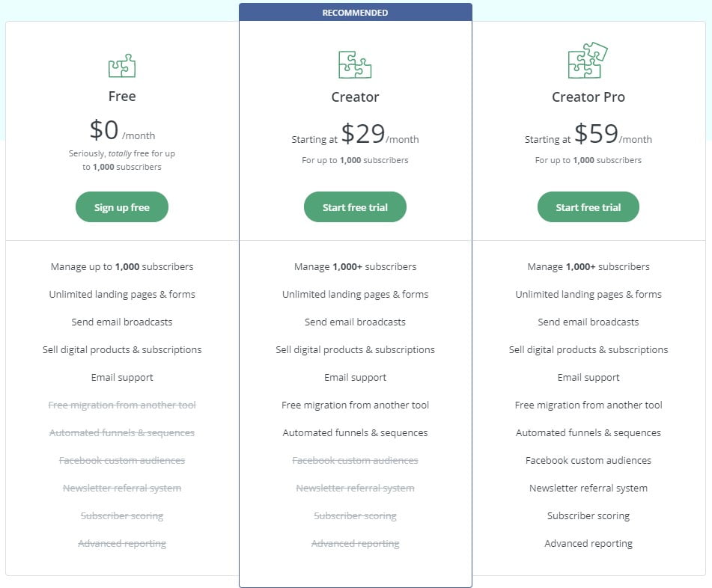Select Email support under the Free plan
Screen dimensions: 712x588
click(x=121, y=377)
